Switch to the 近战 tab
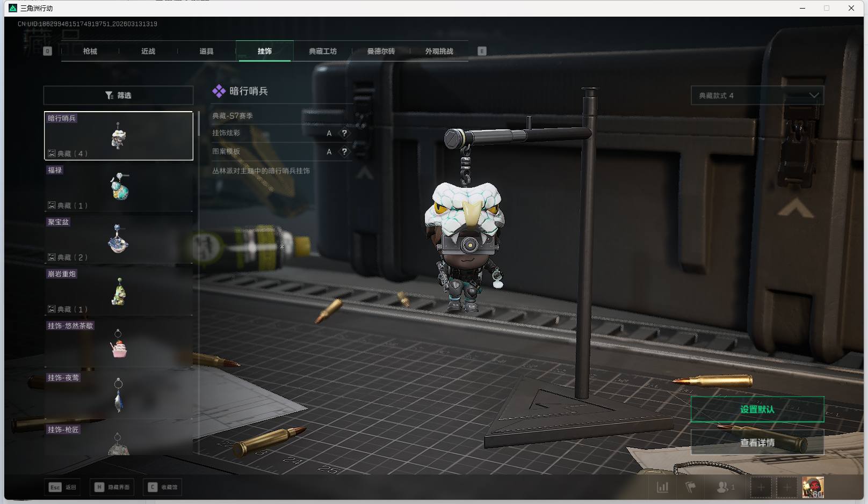Viewport: 868px width, 504px height. [148, 51]
